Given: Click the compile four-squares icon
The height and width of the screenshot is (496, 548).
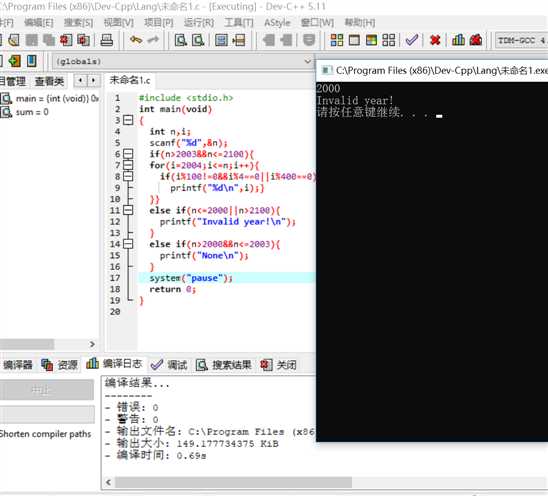Looking at the screenshot, I should [337, 40].
